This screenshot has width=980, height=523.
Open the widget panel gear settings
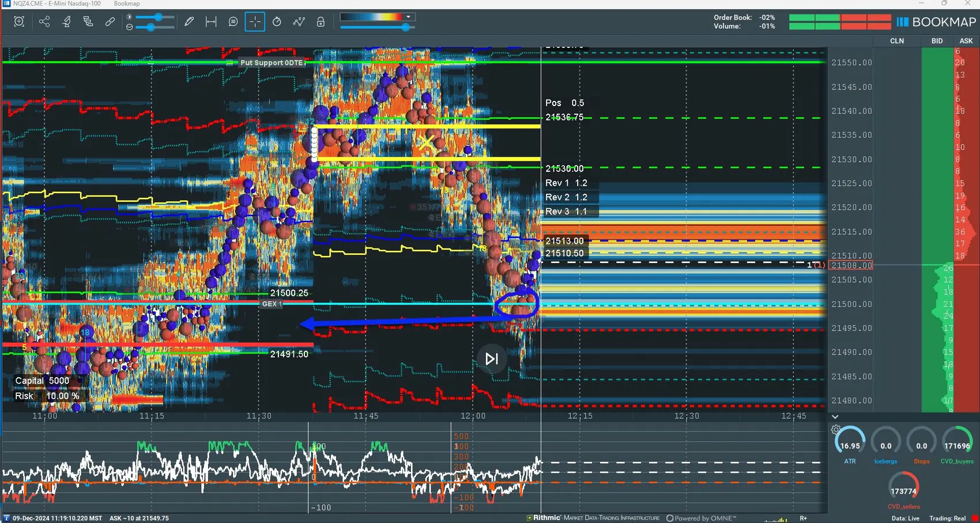click(x=836, y=429)
